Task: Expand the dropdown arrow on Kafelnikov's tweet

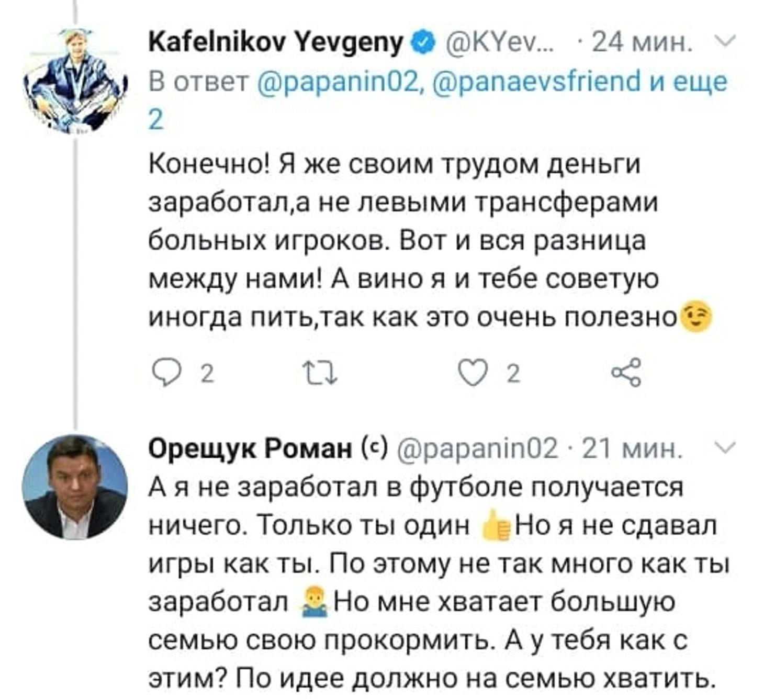Action: pyautogui.click(x=725, y=40)
